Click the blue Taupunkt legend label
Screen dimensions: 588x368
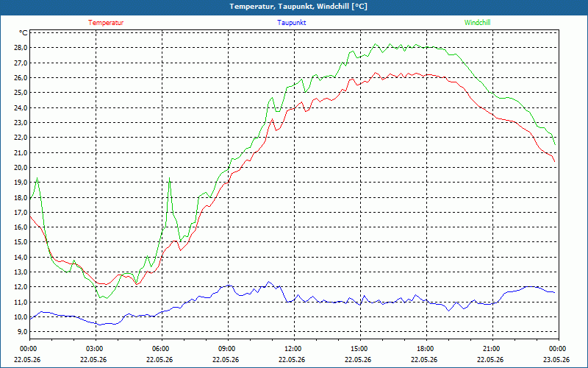pos(292,23)
